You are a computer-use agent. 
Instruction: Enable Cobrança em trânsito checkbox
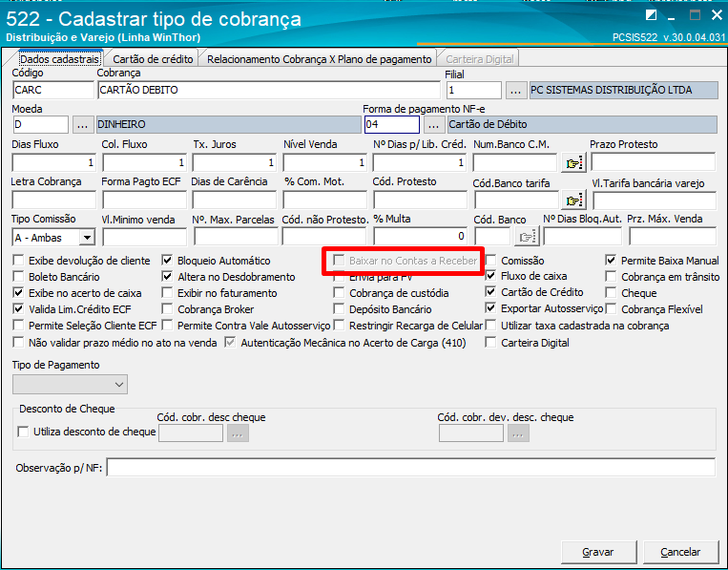[611, 276]
